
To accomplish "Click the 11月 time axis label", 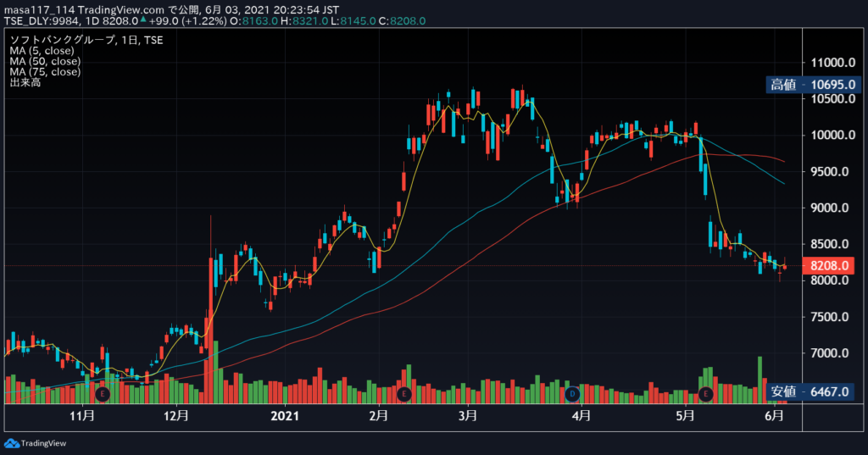I will click(82, 416).
